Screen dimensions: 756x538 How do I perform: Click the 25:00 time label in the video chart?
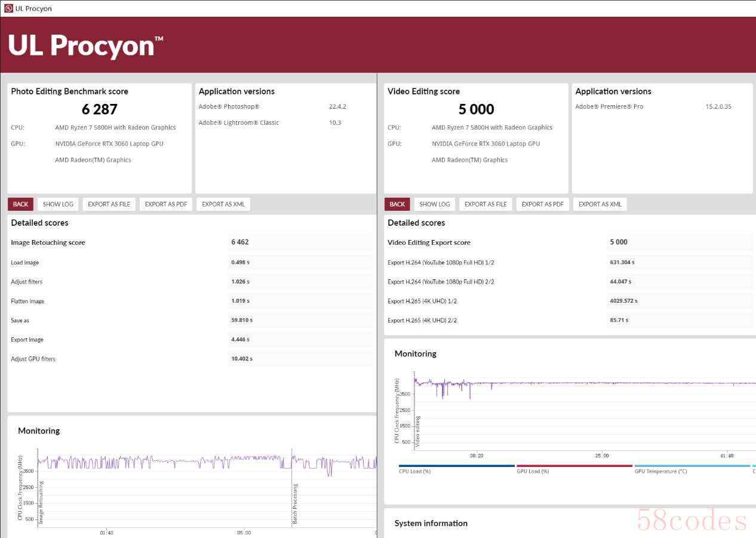602,456
